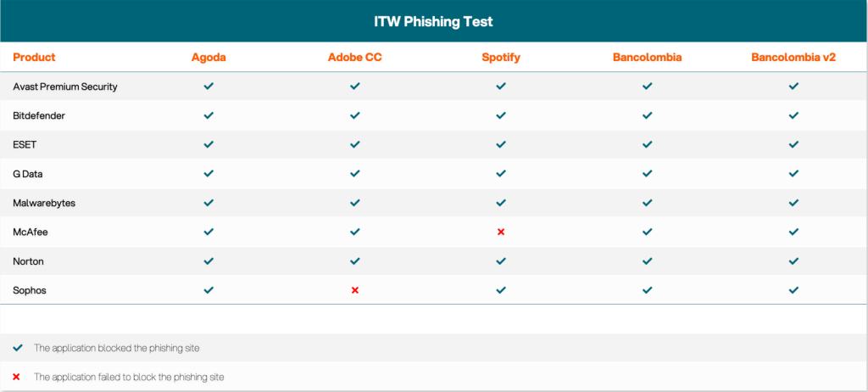This screenshot has height=392, width=868.
Task: Click ESET's checkmark in Spotify column
Action: tap(501, 144)
